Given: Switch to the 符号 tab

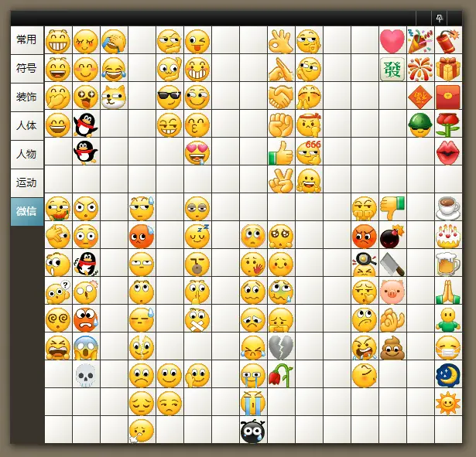Looking at the screenshot, I should 27,68.
